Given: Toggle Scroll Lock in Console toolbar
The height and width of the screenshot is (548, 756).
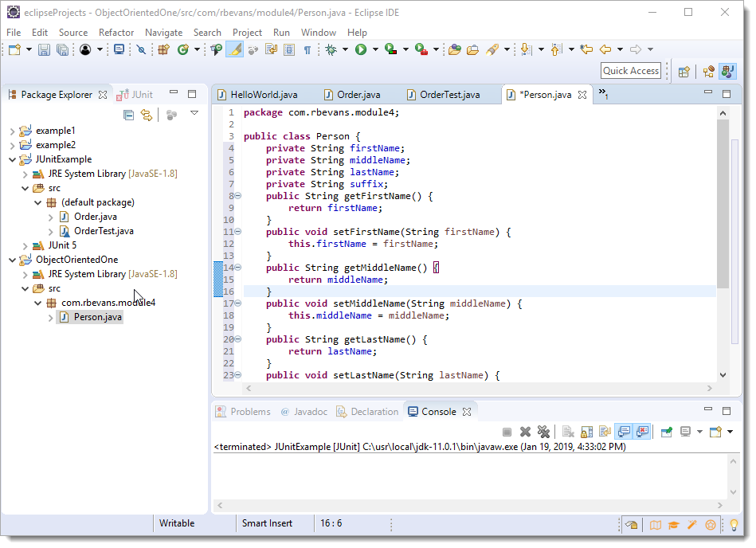Looking at the screenshot, I should click(587, 432).
